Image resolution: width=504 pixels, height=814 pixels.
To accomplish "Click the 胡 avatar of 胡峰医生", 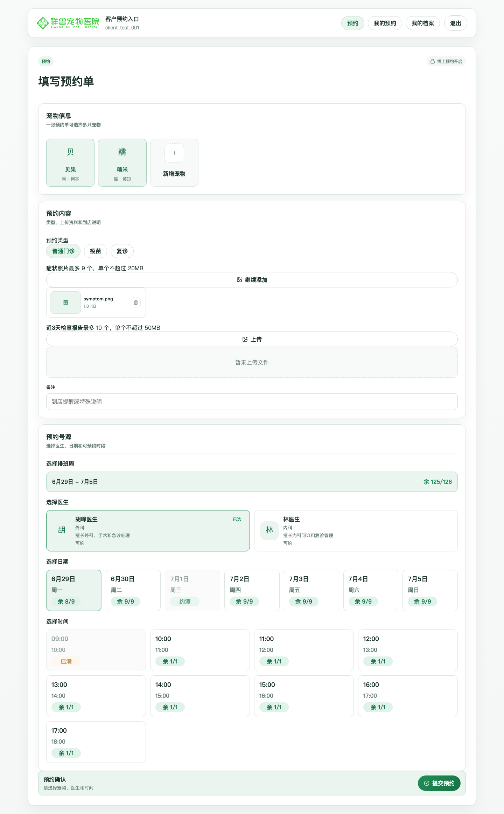I will coord(62,530).
